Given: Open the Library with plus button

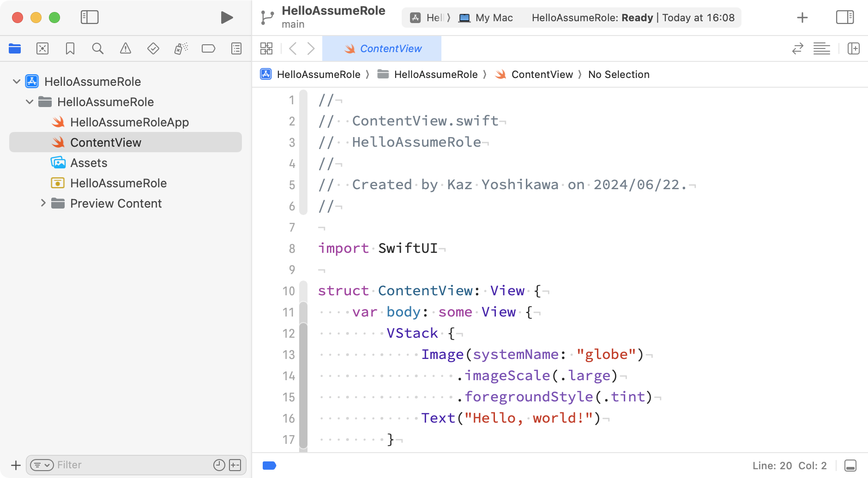Looking at the screenshot, I should click(802, 18).
